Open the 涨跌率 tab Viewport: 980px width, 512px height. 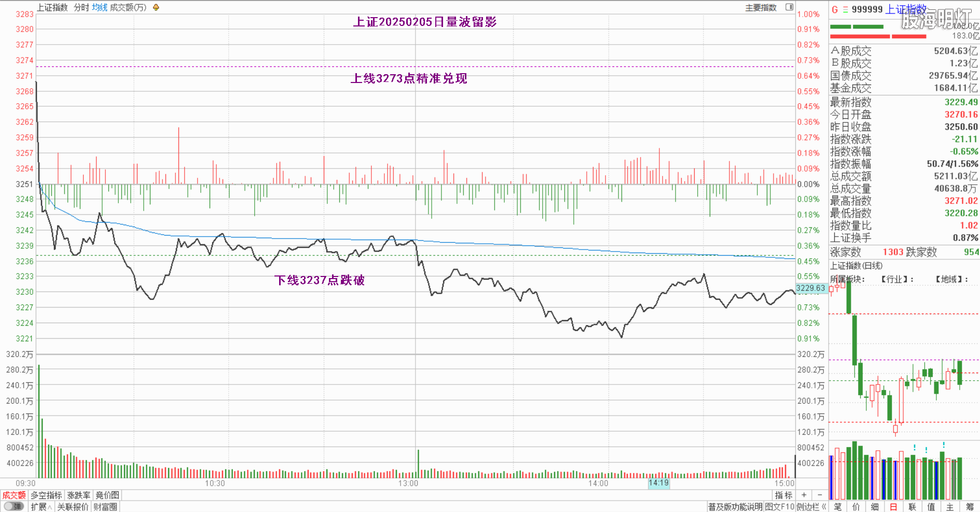pos(79,495)
